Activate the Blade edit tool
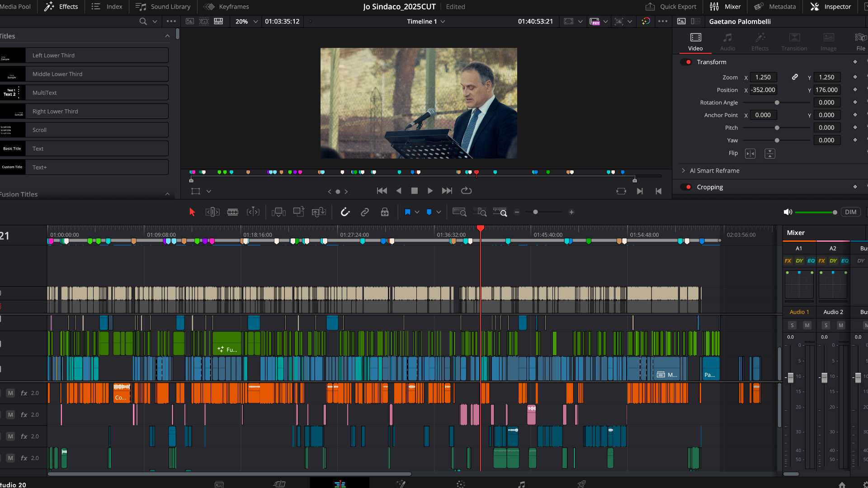The width and height of the screenshot is (868, 488). click(233, 212)
